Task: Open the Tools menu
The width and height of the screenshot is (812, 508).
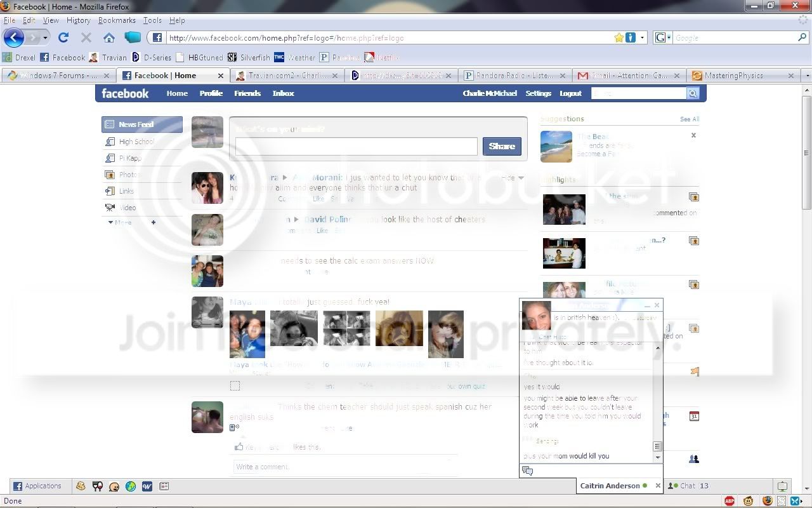Action: point(152,20)
